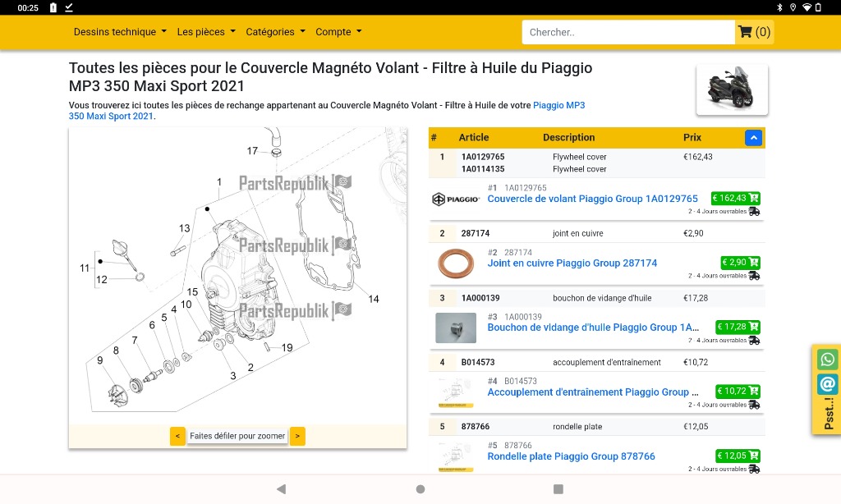The image size is (841, 504).
Task: Add Couvercle de volant €162,43 to cart
Action: [735, 198]
